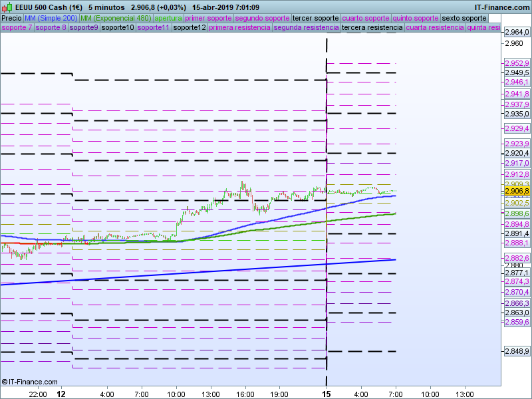Click the 2.882,6 price label
Viewport: 532px width, 399px height.
517,258
